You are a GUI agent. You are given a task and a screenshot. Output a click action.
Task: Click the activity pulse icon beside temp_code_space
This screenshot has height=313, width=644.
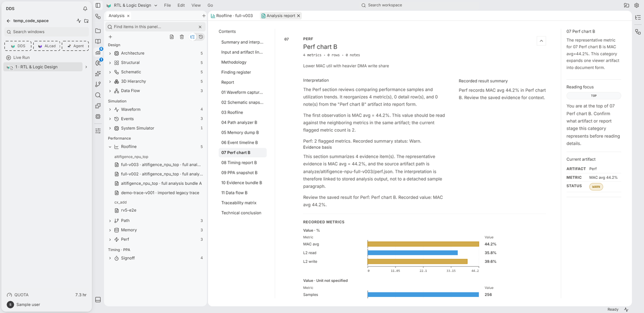[78, 21]
